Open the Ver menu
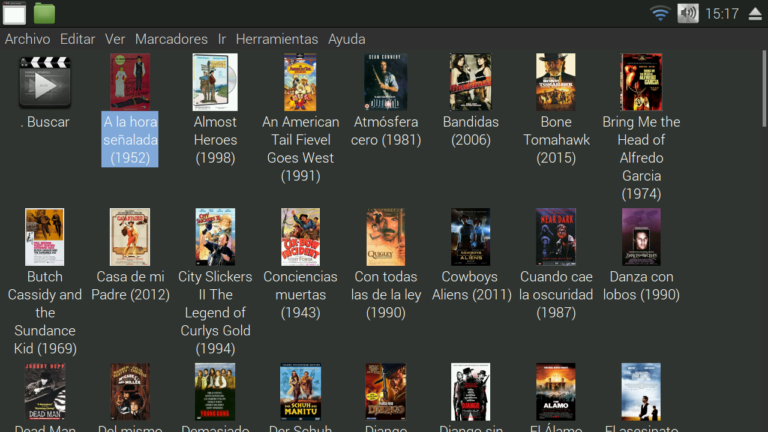The image size is (768, 432). click(115, 39)
